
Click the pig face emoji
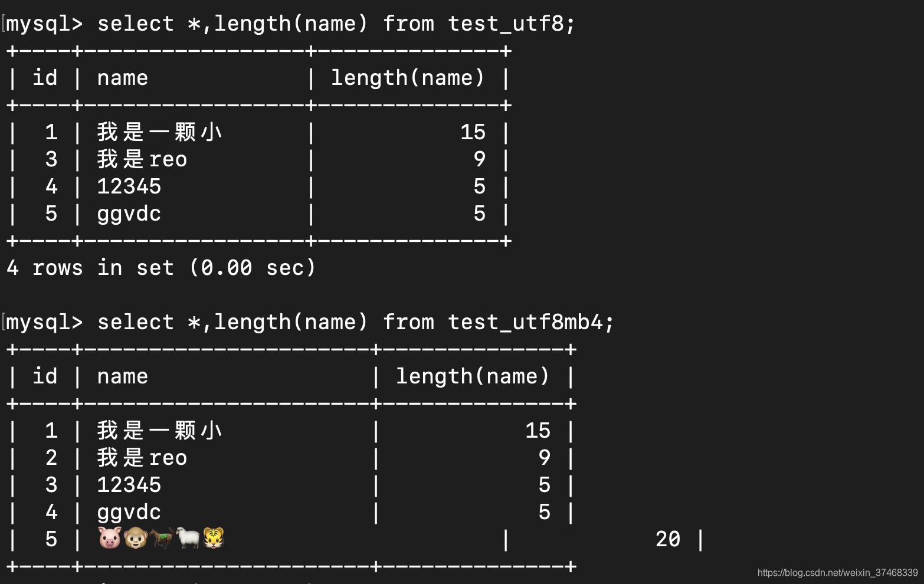pyautogui.click(x=110, y=538)
